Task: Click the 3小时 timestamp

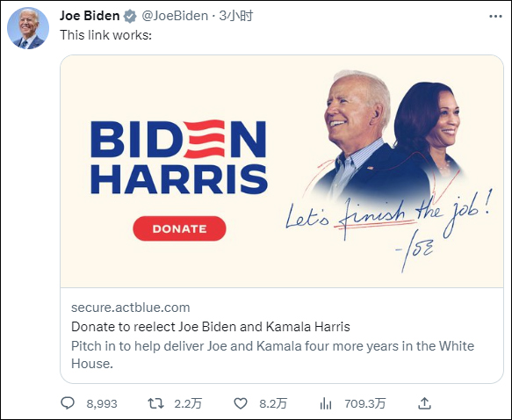Action: [x=235, y=16]
